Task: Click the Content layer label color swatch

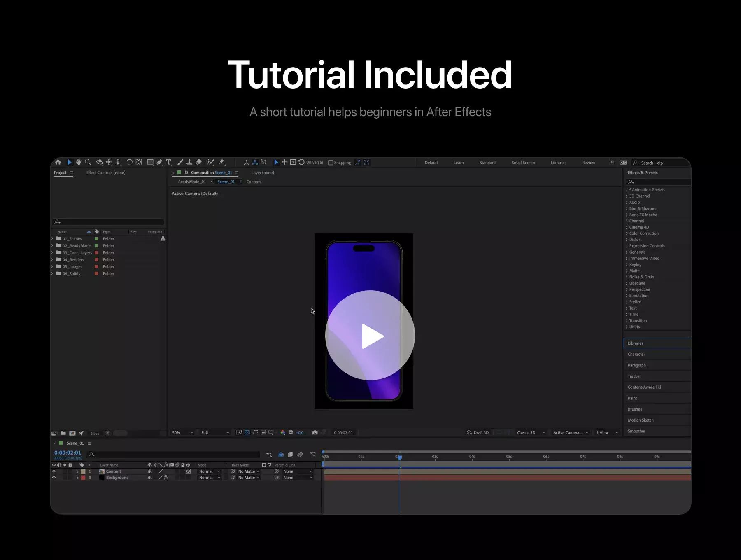Action: point(83,471)
